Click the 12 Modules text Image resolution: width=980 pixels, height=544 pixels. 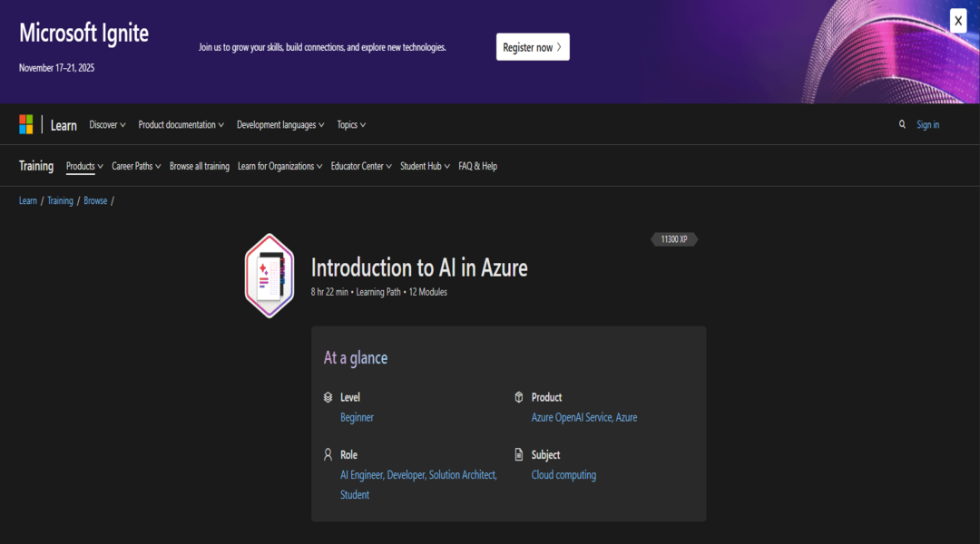[427, 292]
